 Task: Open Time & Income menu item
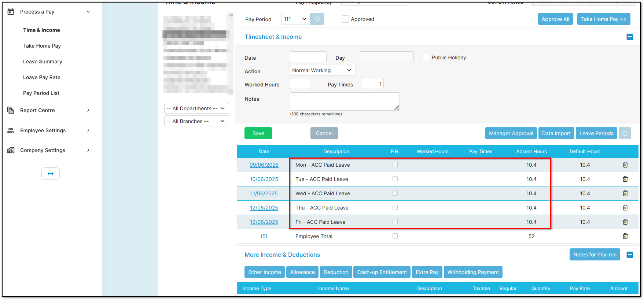tap(41, 30)
